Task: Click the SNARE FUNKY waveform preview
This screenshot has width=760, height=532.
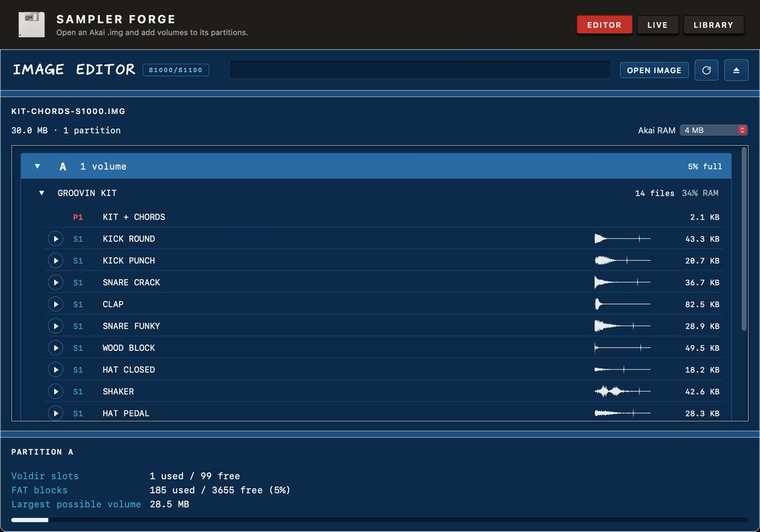Action: click(x=623, y=326)
